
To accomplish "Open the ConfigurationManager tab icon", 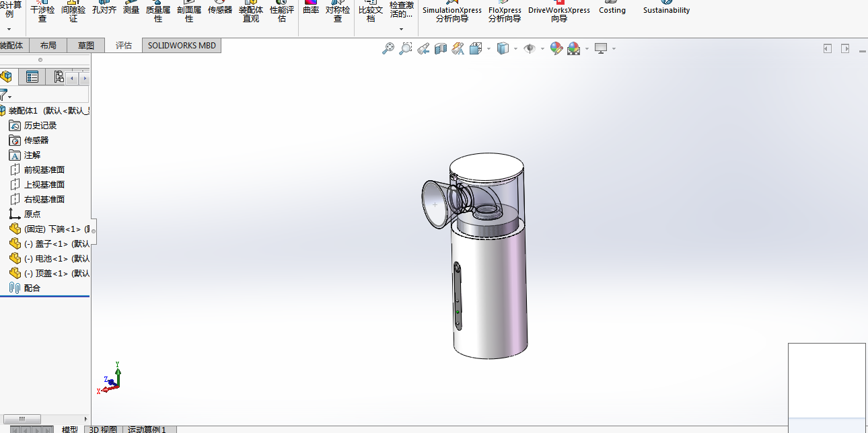I will pyautogui.click(x=59, y=77).
